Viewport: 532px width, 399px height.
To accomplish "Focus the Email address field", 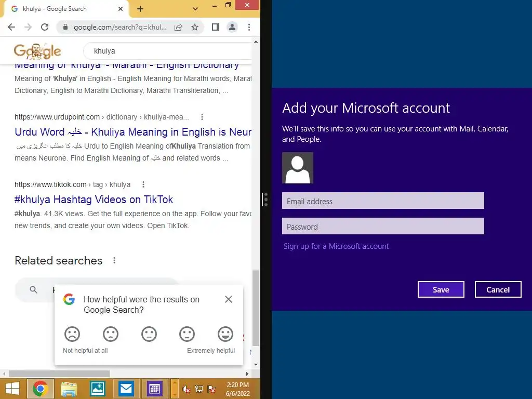I will (x=383, y=201).
